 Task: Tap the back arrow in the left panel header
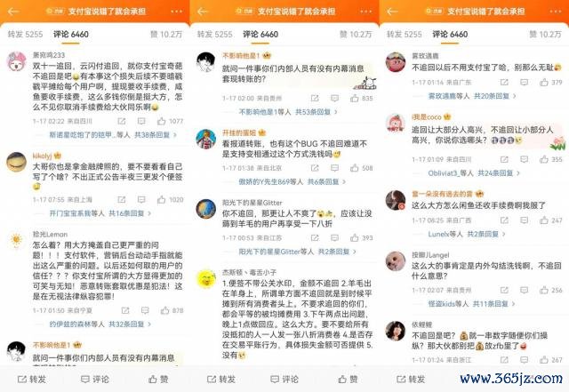(x=14, y=12)
